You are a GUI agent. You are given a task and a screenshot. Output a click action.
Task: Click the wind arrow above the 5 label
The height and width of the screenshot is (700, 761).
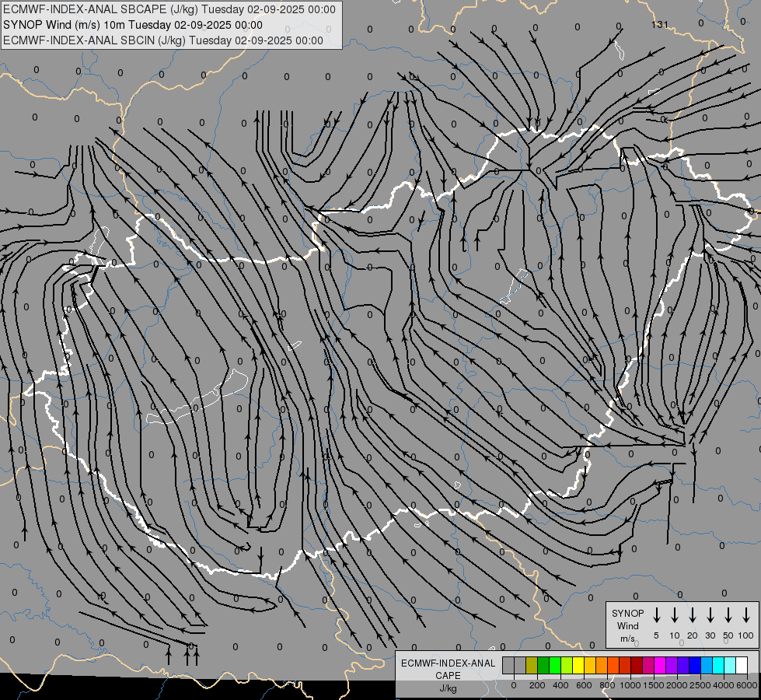656,615
